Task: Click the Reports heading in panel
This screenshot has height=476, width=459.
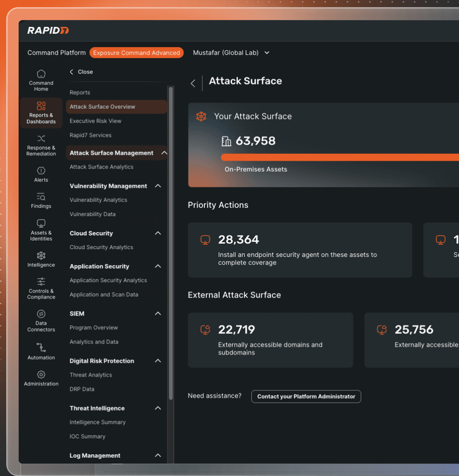Action: click(x=80, y=93)
